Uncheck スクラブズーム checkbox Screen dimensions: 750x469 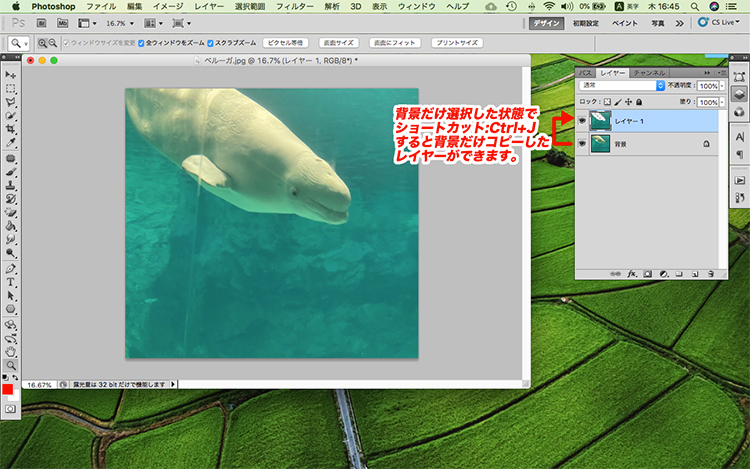210,43
